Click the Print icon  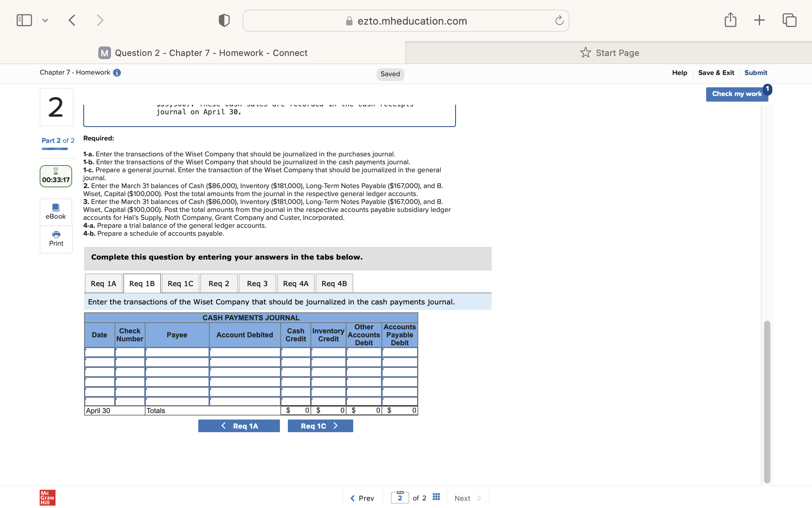click(x=56, y=239)
